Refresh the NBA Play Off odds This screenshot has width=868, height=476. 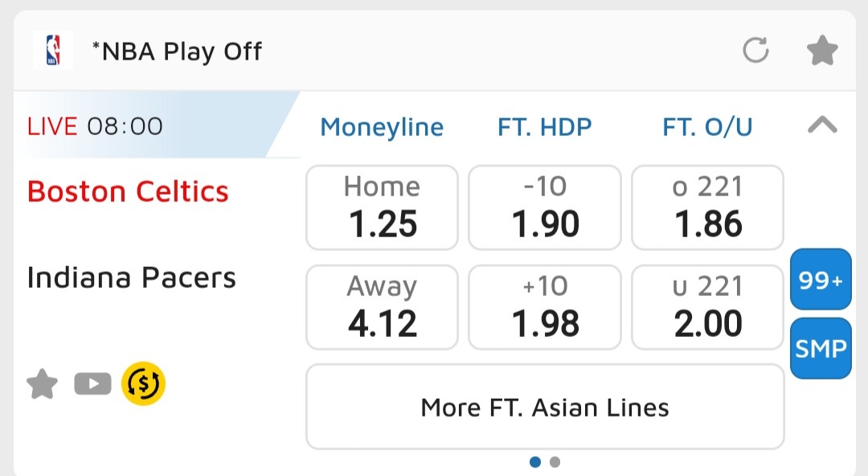click(x=755, y=51)
